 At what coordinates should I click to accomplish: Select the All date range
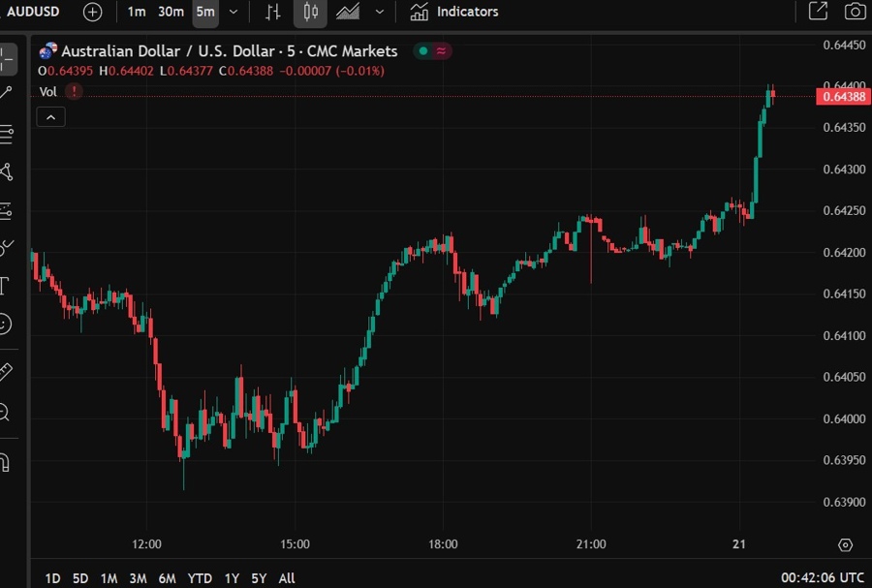287,578
